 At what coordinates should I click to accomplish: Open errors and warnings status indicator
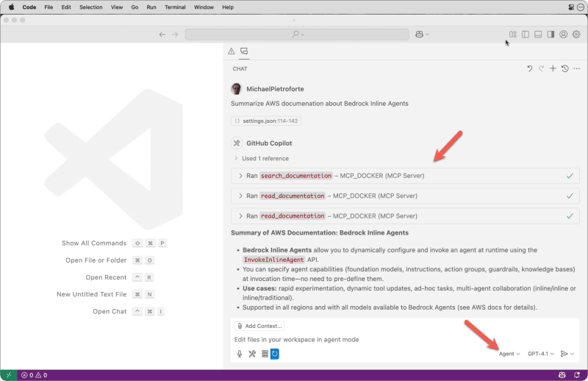point(34,375)
